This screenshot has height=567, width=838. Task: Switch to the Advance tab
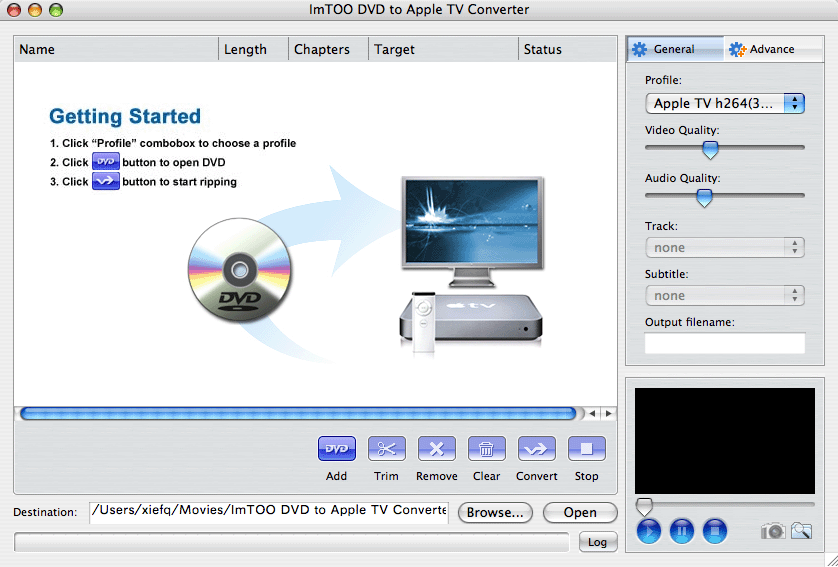(772, 49)
